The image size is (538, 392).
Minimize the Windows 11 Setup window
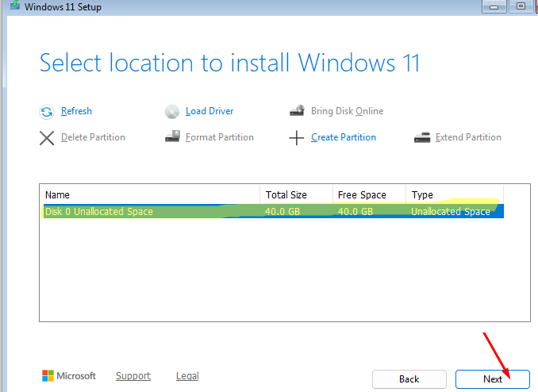tap(494, 6)
